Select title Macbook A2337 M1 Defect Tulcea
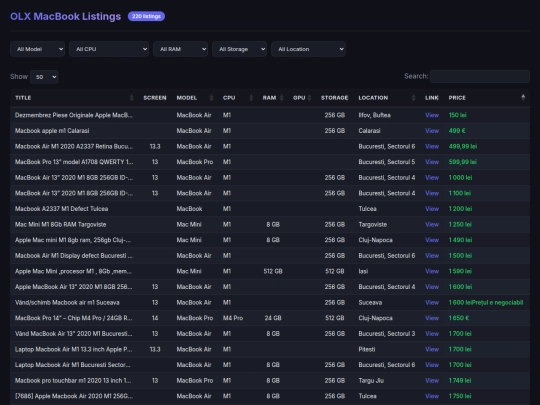540x405 pixels. coord(61,209)
